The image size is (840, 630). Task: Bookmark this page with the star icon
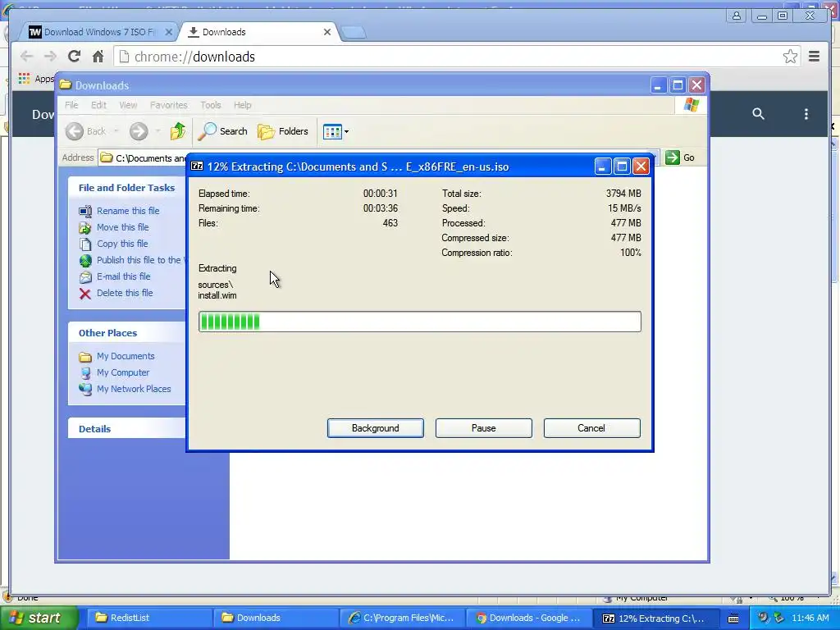pos(790,57)
